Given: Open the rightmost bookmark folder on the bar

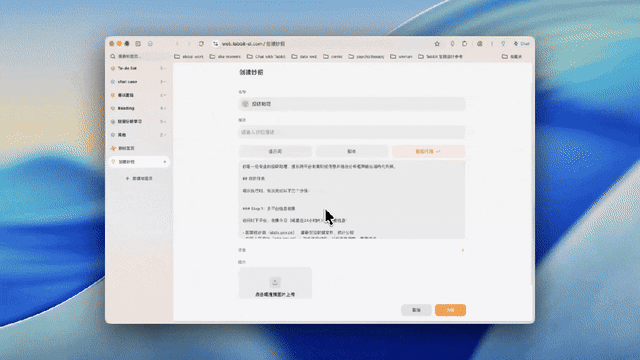Looking at the screenshot, I should (x=512, y=57).
